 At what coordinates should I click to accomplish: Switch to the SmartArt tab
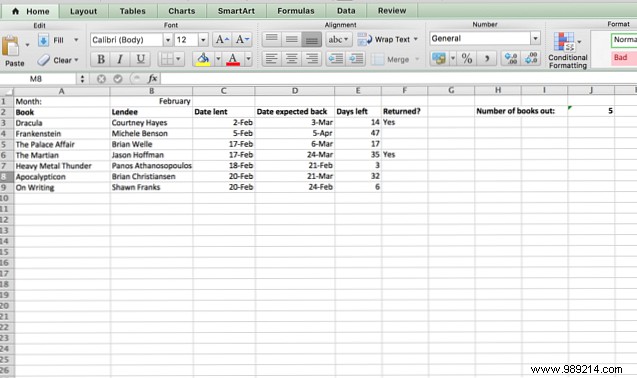point(236,11)
